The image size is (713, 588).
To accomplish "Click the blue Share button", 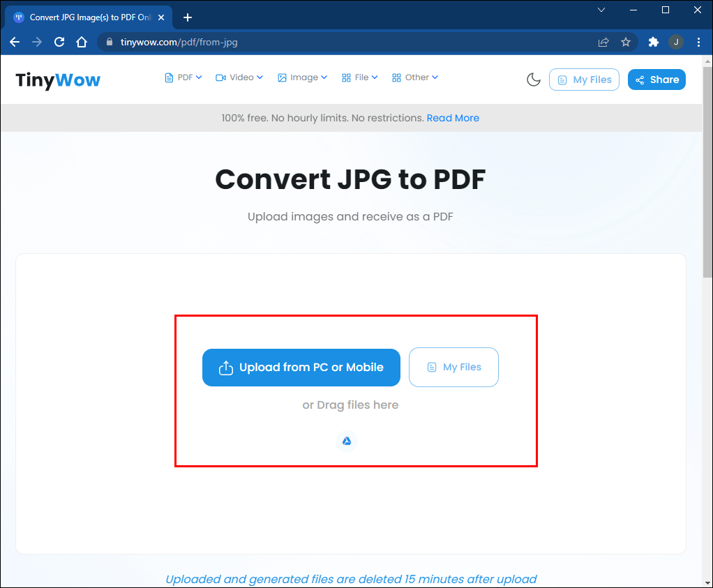I will [656, 80].
